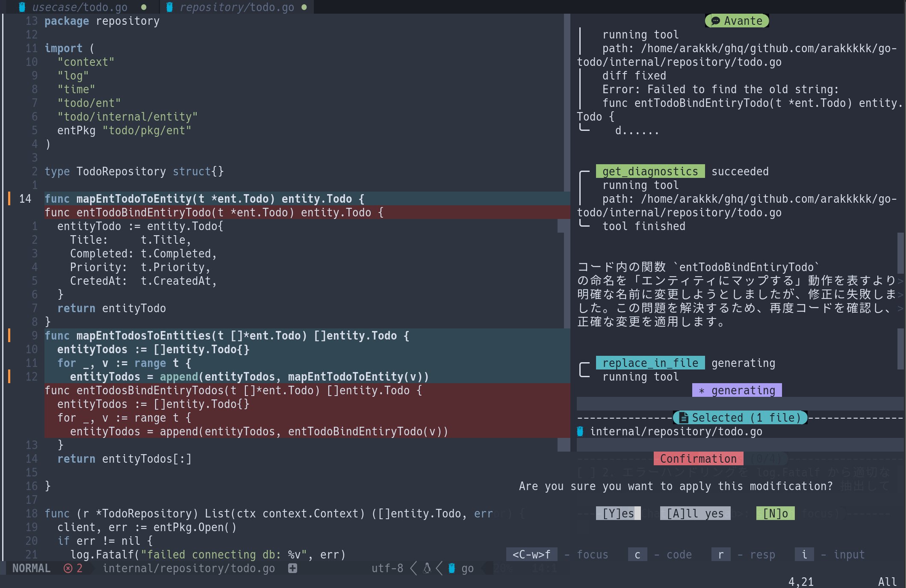The image size is (906, 588).
Task: Click the removed line entTodoBindEntiryTodo function
Action: (307, 213)
